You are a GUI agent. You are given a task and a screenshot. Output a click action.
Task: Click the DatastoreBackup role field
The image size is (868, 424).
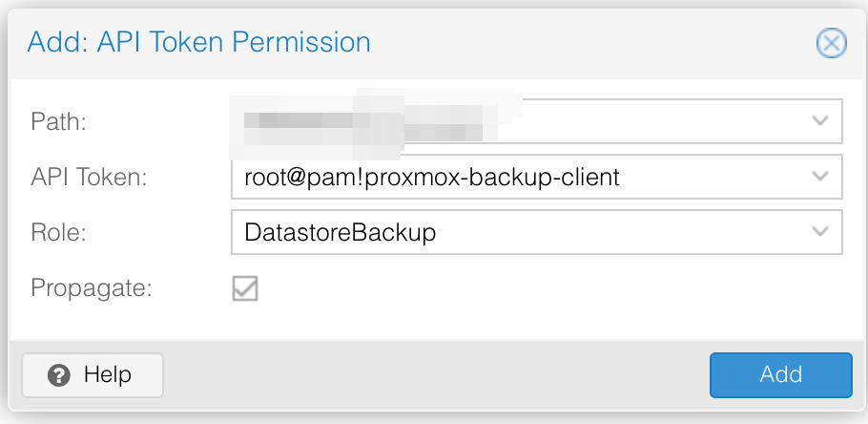pyautogui.click(x=536, y=232)
